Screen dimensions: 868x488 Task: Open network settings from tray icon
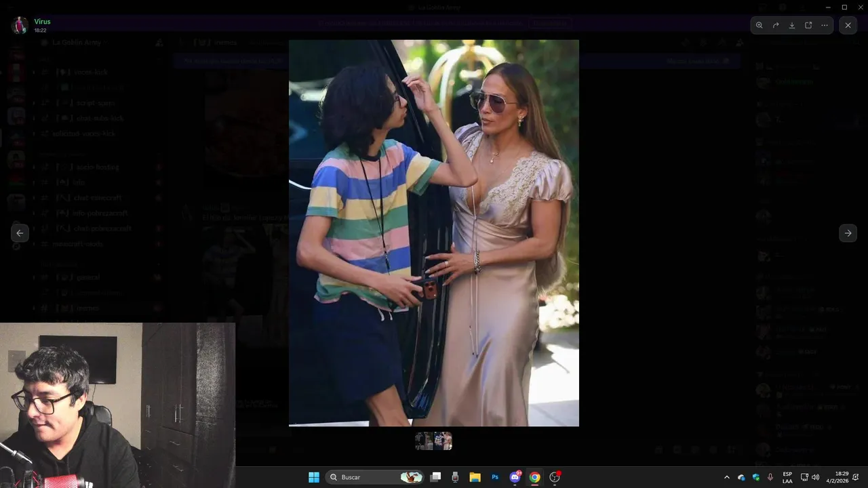(x=804, y=477)
